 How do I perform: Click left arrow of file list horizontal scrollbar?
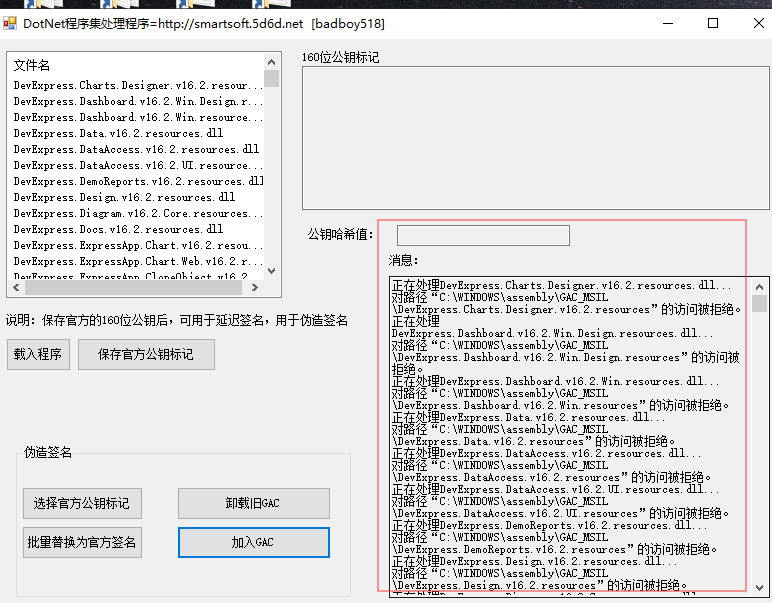(x=17, y=287)
